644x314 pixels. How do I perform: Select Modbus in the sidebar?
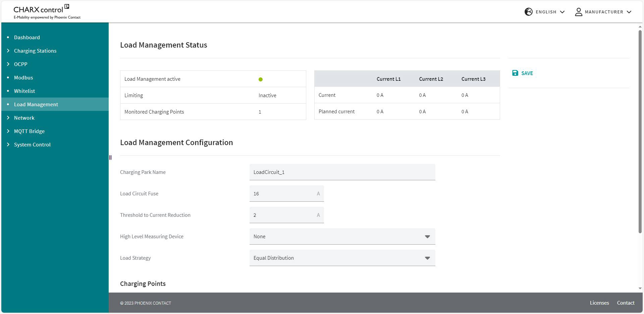pyautogui.click(x=23, y=77)
